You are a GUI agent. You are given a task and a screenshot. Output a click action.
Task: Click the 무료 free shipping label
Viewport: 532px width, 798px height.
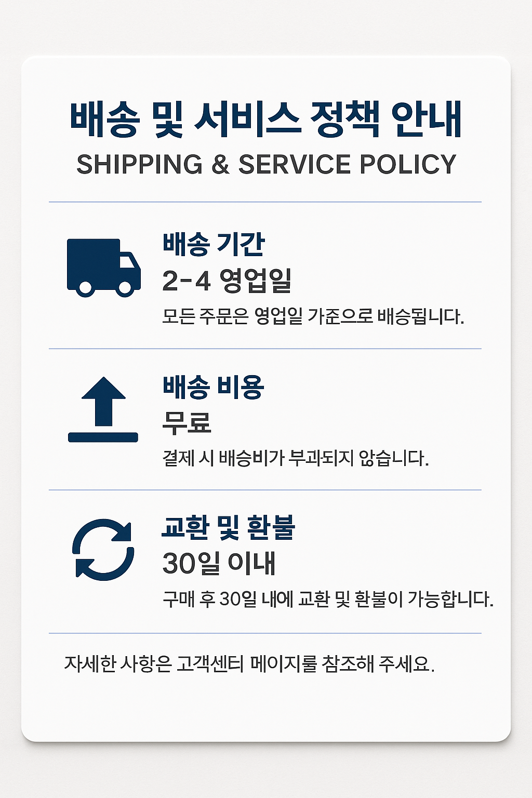tap(187, 422)
